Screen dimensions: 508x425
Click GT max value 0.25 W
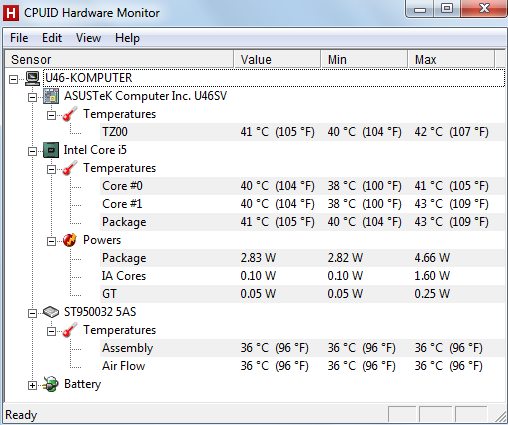coord(432,294)
